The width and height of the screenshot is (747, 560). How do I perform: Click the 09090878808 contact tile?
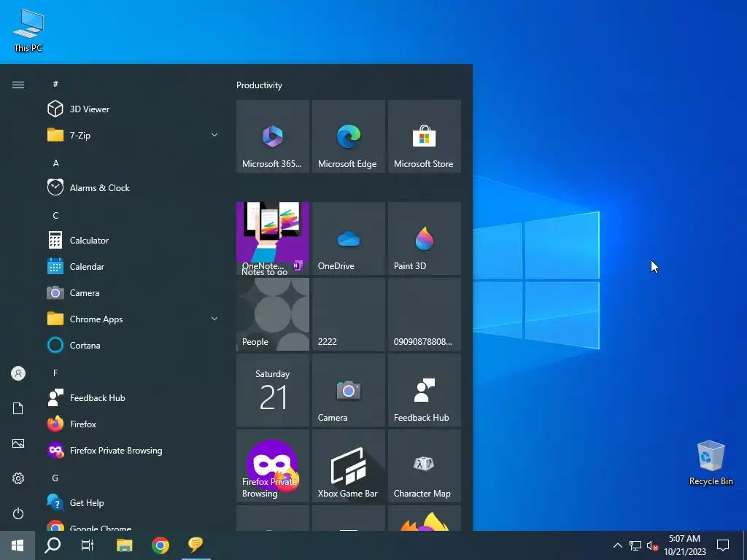pos(425,314)
